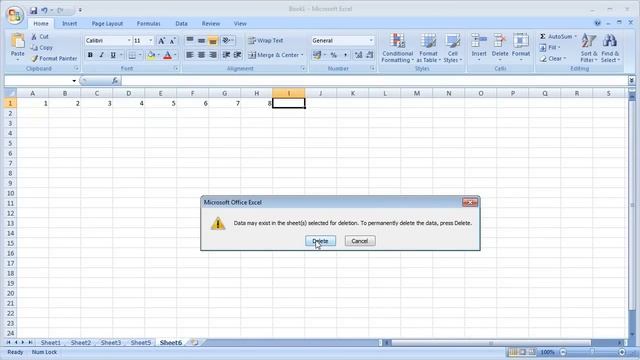Open Fill Color paint bucket

pyautogui.click(x=151, y=55)
